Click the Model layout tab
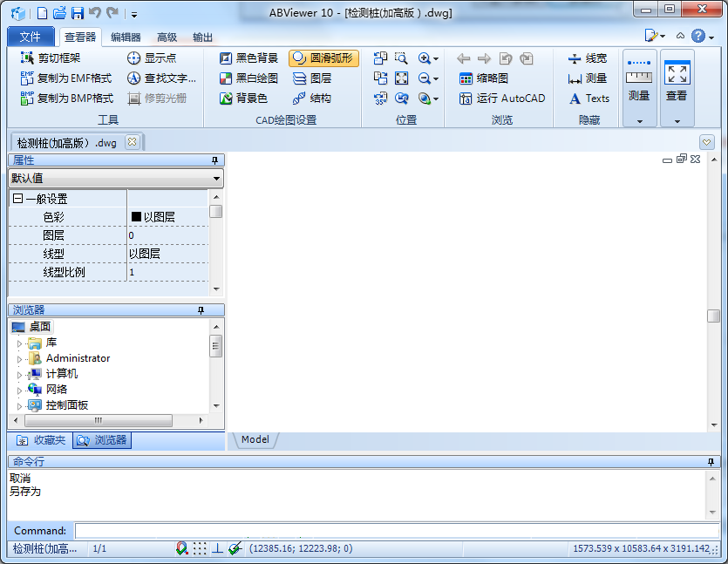728x564 pixels. click(255, 439)
